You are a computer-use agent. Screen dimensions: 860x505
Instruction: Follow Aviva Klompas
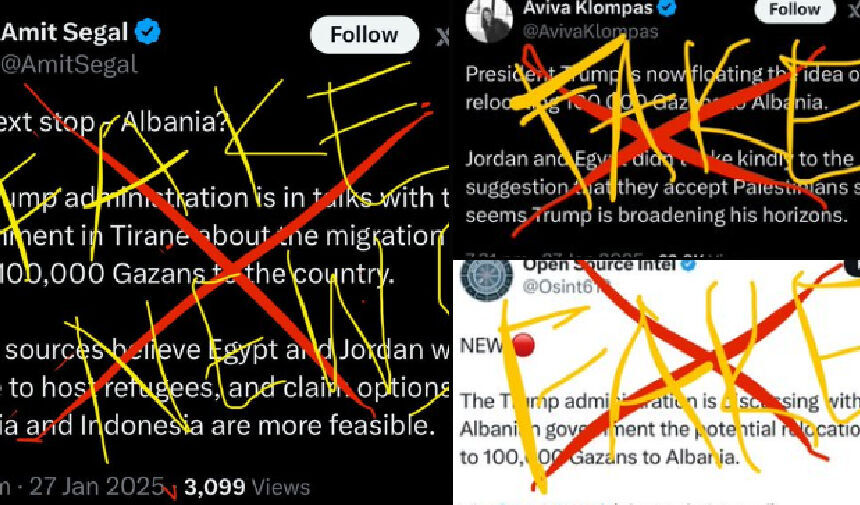click(x=794, y=9)
